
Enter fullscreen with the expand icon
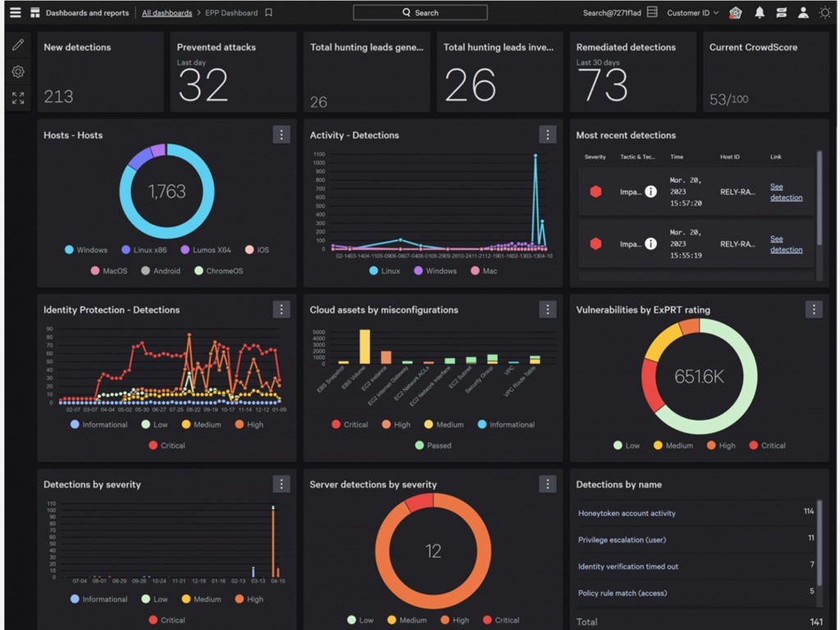pyautogui.click(x=18, y=98)
